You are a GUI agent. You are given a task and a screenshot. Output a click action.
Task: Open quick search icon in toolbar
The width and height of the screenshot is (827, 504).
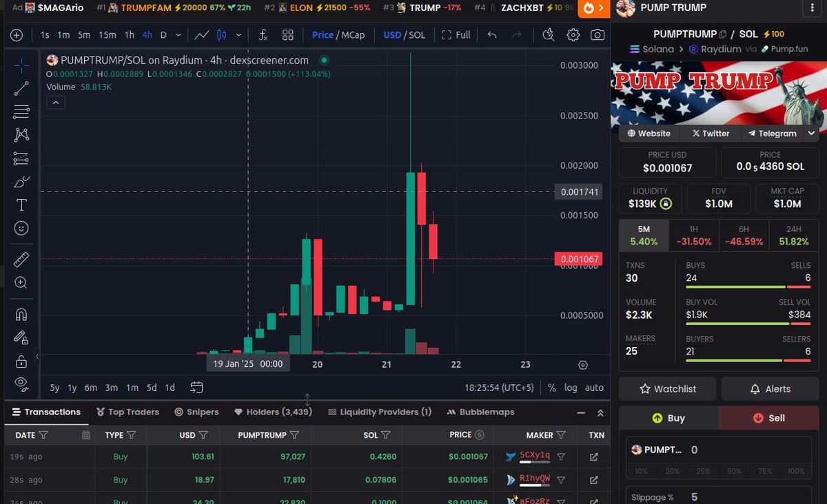[x=548, y=35]
